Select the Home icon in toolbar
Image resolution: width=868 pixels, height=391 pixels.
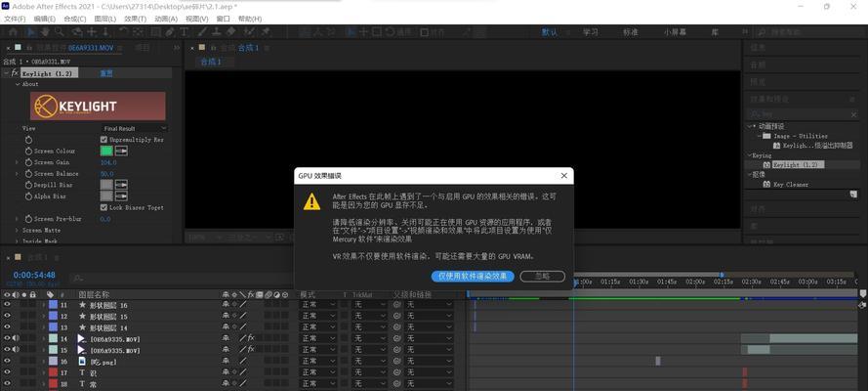coord(13,32)
